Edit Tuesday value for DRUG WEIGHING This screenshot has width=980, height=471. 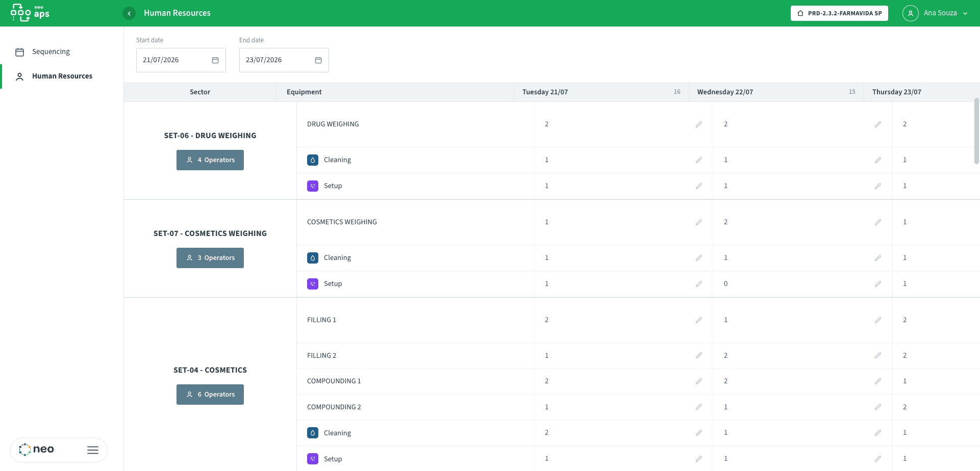pos(699,124)
